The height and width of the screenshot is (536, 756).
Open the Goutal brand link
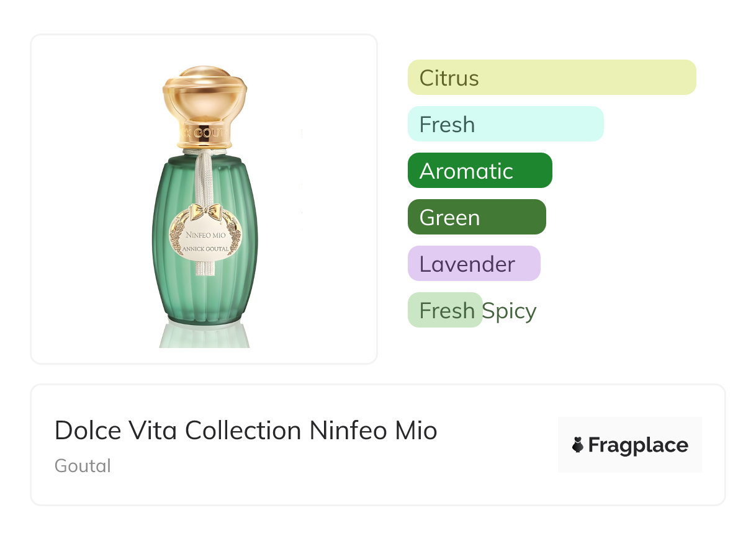[x=83, y=466]
